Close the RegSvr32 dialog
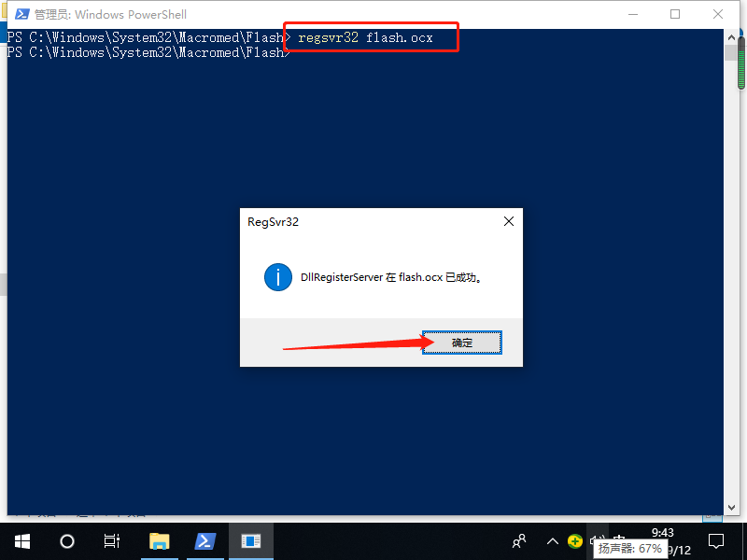This screenshot has width=747, height=560. [508, 221]
